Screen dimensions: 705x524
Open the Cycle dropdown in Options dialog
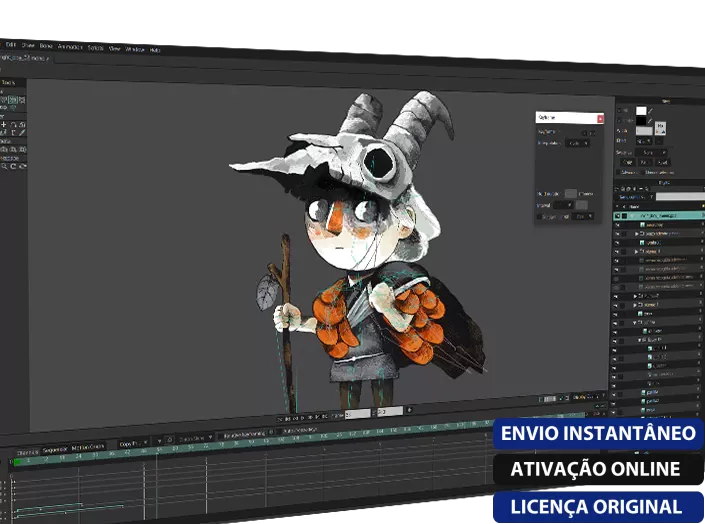(578, 143)
